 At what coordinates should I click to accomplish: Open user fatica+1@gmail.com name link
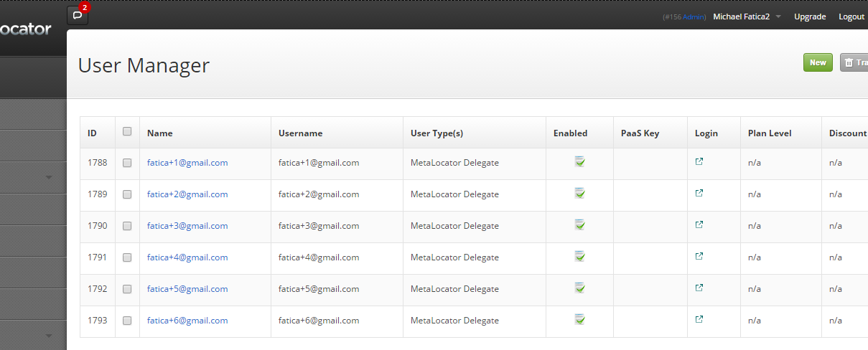pos(187,163)
